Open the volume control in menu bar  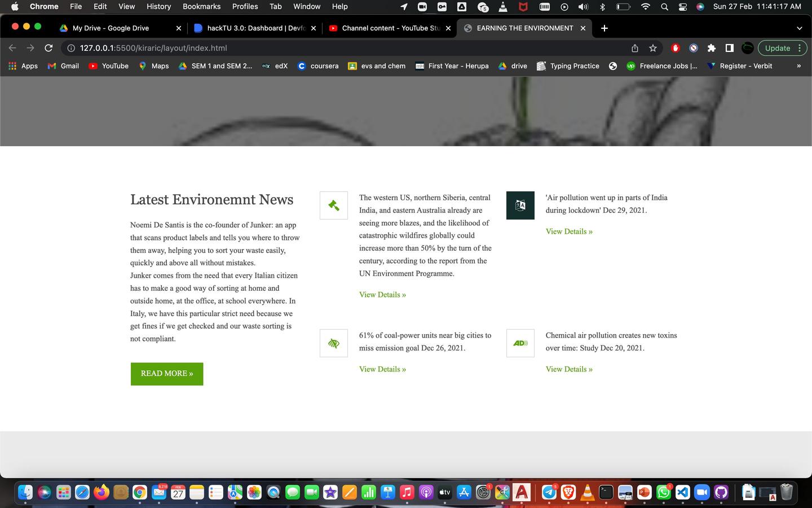[583, 7]
